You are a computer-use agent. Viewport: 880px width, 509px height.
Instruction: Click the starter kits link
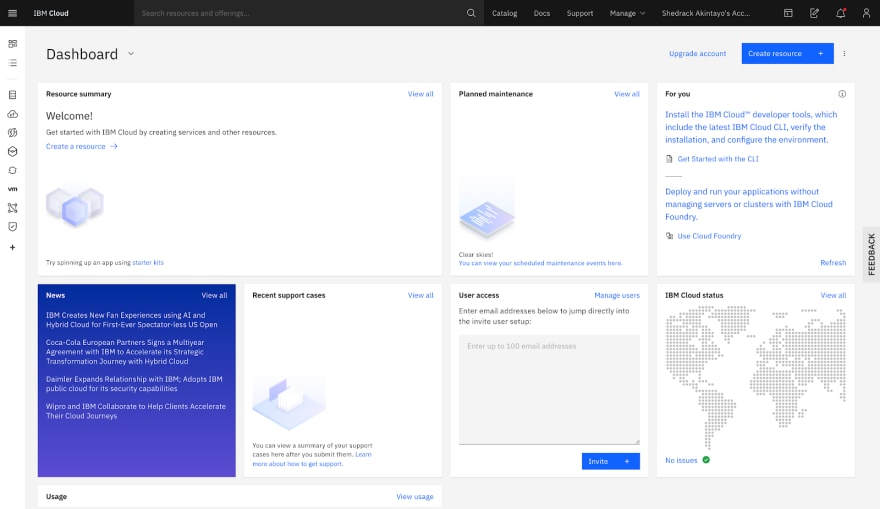tap(148, 262)
